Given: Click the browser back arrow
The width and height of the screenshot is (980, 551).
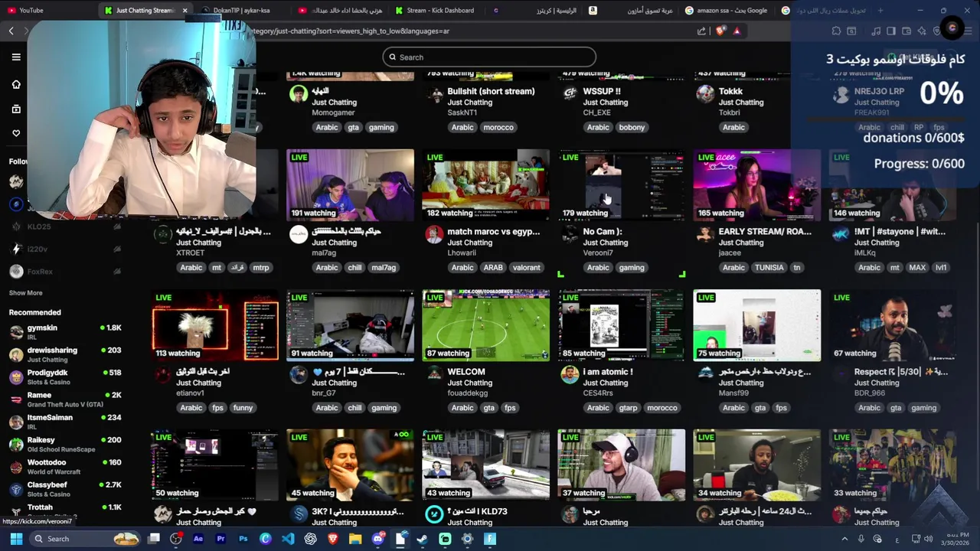Looking at the screenshot, I should (11, 31).
